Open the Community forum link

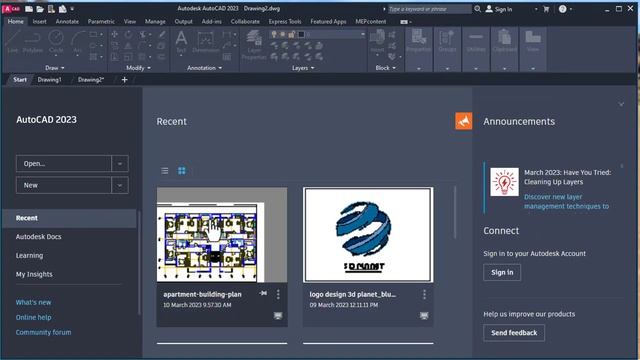tap(43, 332)
